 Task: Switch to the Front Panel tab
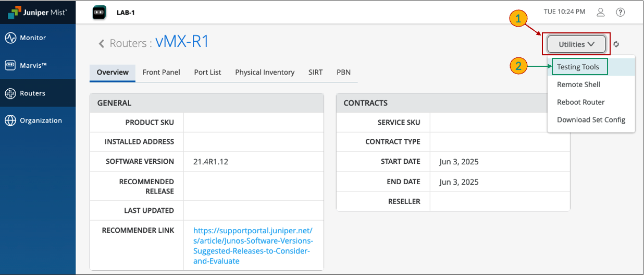(161, 73)
